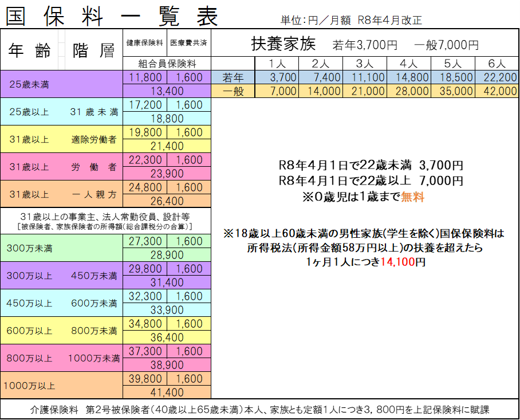The image size is (520, 420).
Task: Select the 31歳以上 一人親方 row label
Action: (62, 194)
